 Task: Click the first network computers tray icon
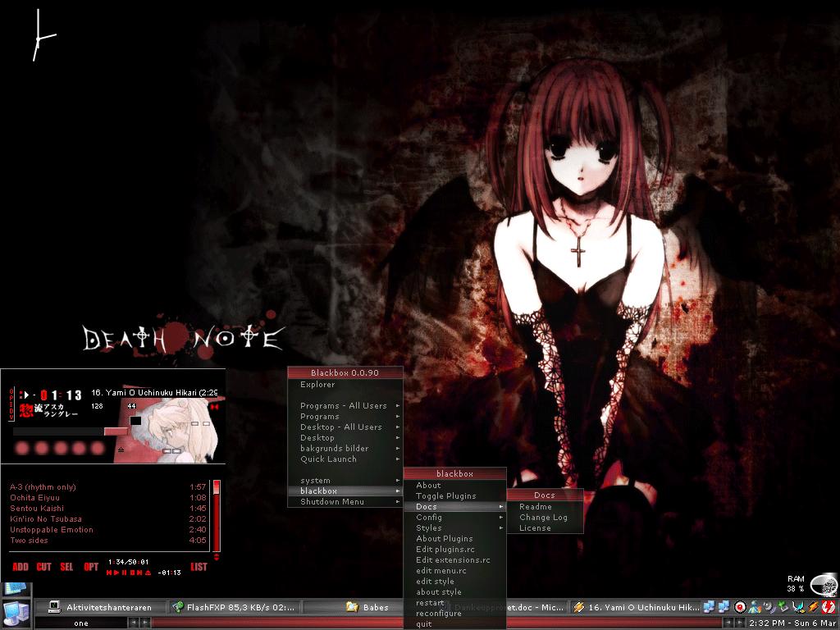click(x=709, y=607)
